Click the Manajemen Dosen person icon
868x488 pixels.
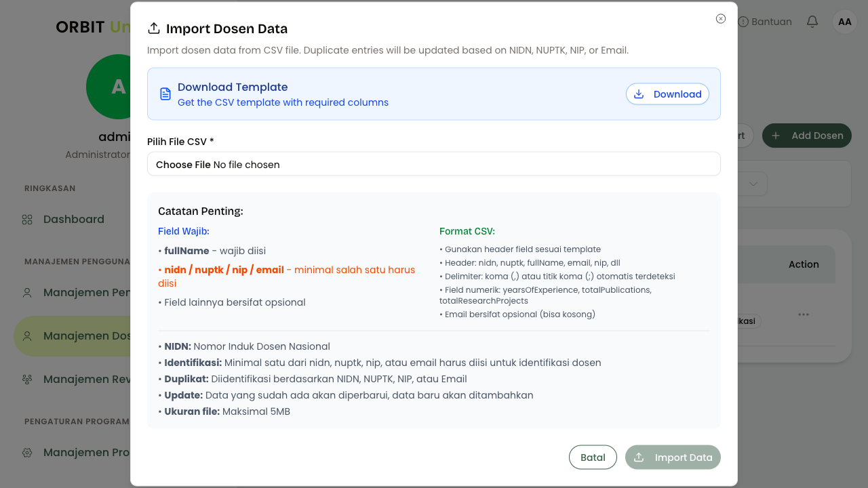[x=27, y=336]
